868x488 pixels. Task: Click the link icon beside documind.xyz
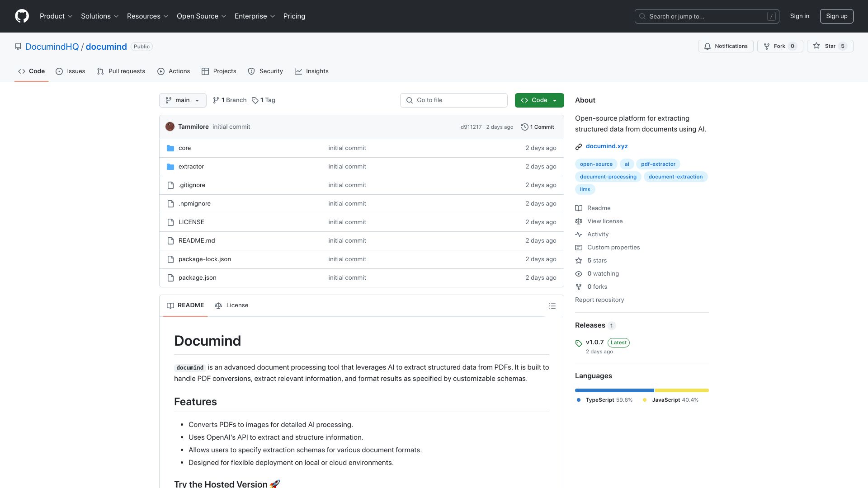click(x=579, y=146)
